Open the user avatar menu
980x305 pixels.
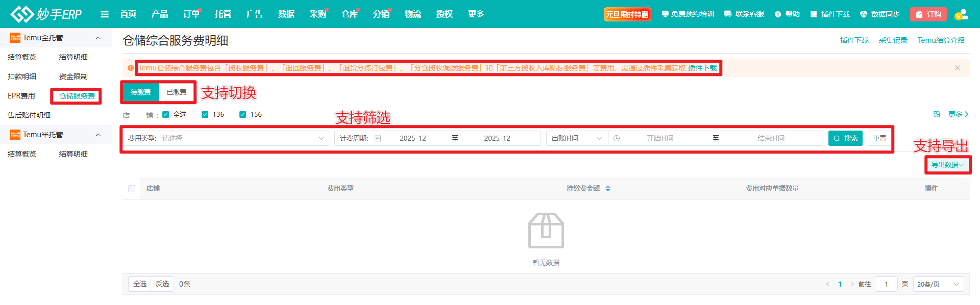coord(961,14)
